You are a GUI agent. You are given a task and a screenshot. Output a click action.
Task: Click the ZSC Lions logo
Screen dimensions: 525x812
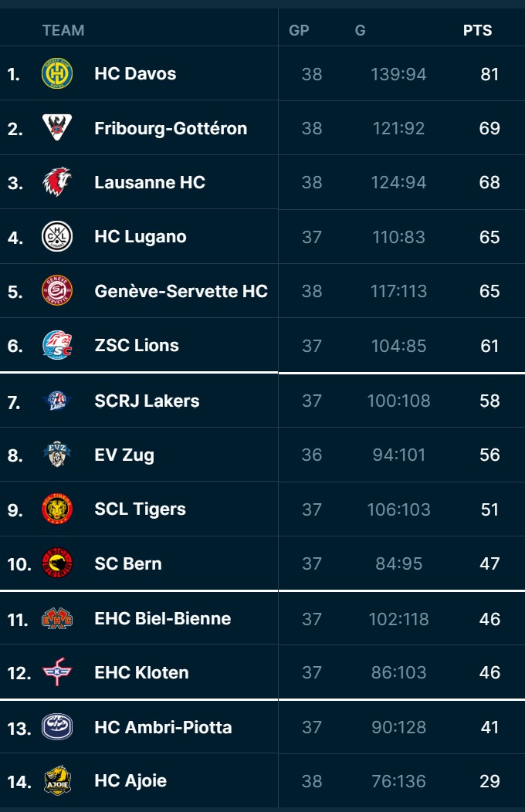pos(56,345)
